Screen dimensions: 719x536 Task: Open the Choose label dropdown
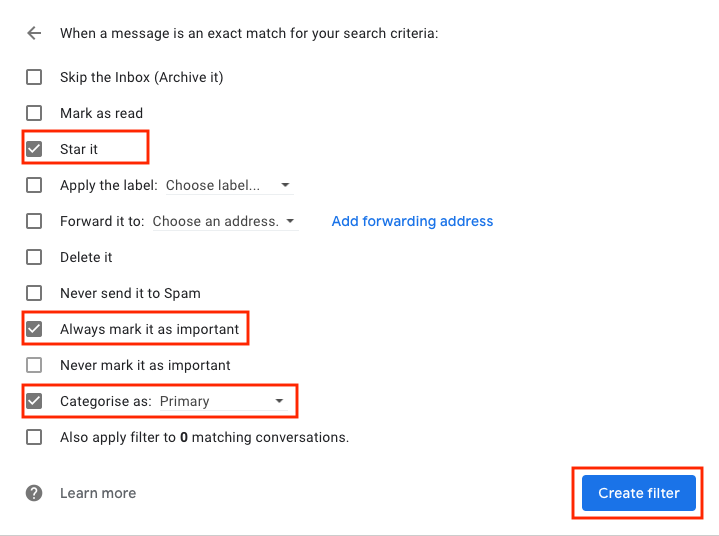[229, 185]
